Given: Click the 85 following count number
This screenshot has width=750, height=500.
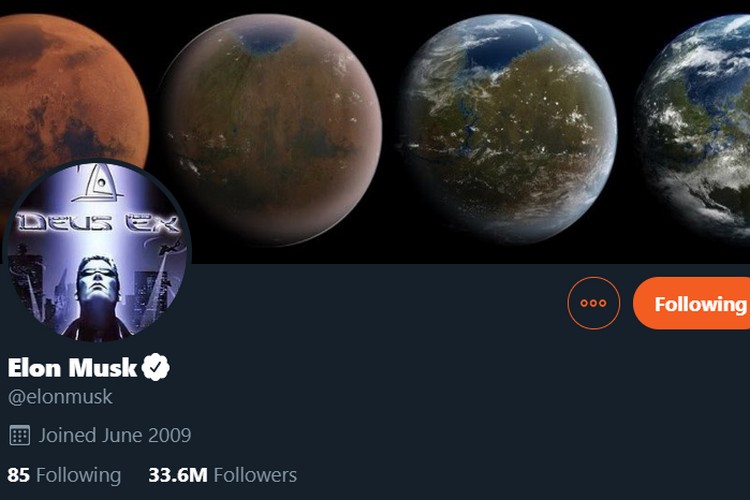Looking at the screenshot, I should 18,475.
